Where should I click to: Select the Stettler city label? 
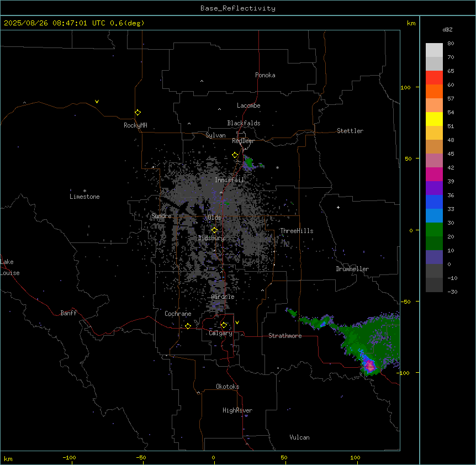[350, 131]
